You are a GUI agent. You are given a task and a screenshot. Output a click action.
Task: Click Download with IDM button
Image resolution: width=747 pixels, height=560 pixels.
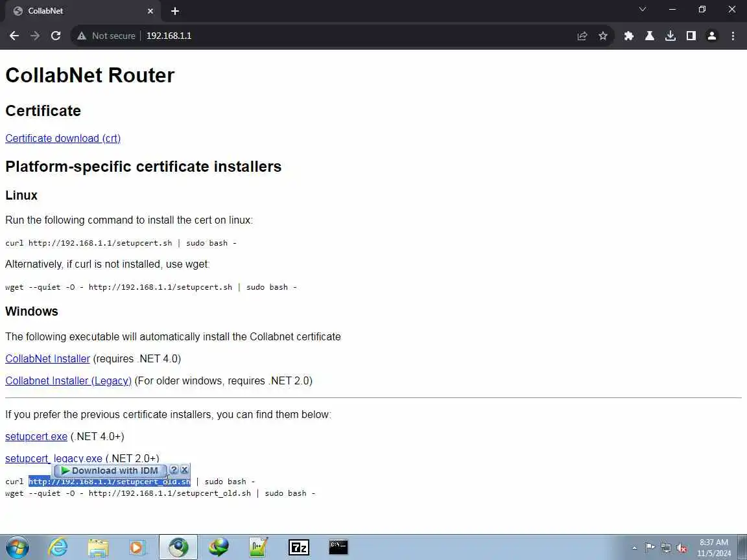(110, 471)
